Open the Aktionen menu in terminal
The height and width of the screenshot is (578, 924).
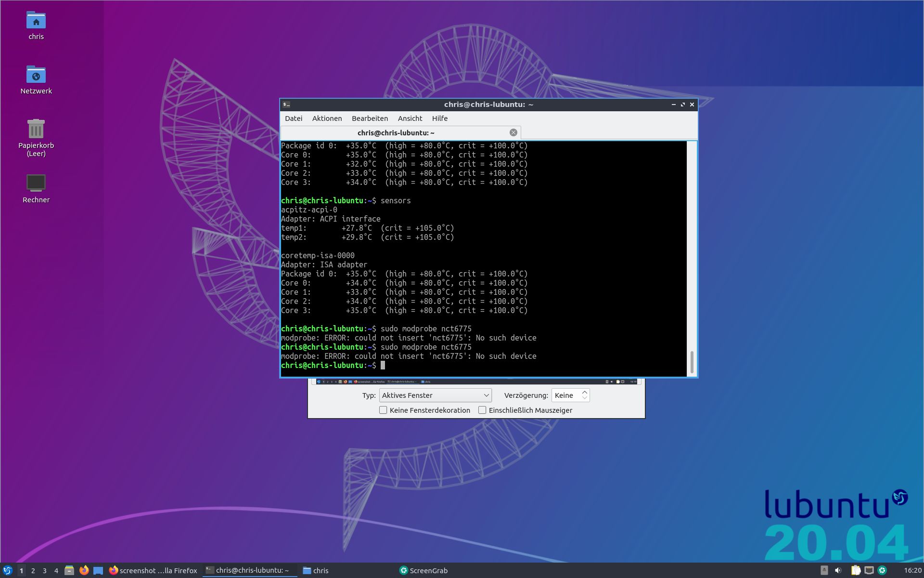point(327,118)
